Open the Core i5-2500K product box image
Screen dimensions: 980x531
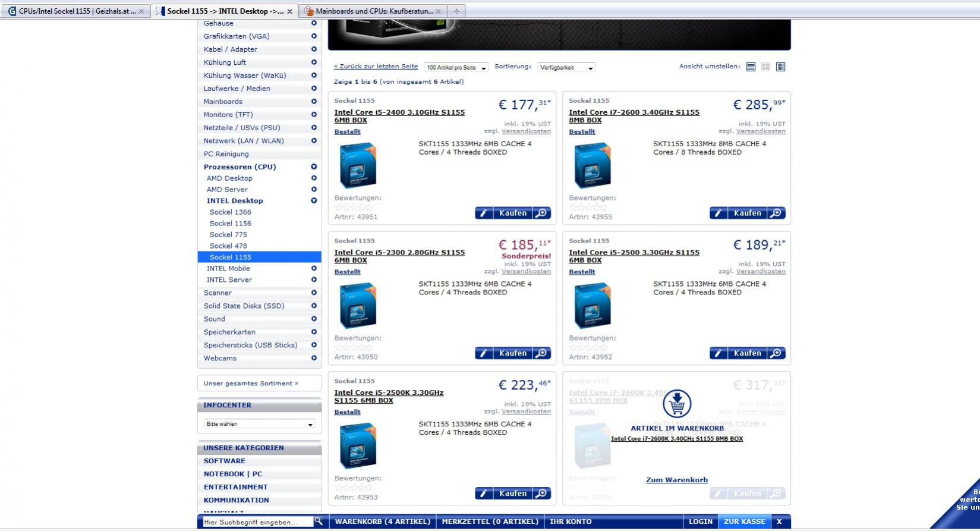[358, 445]
